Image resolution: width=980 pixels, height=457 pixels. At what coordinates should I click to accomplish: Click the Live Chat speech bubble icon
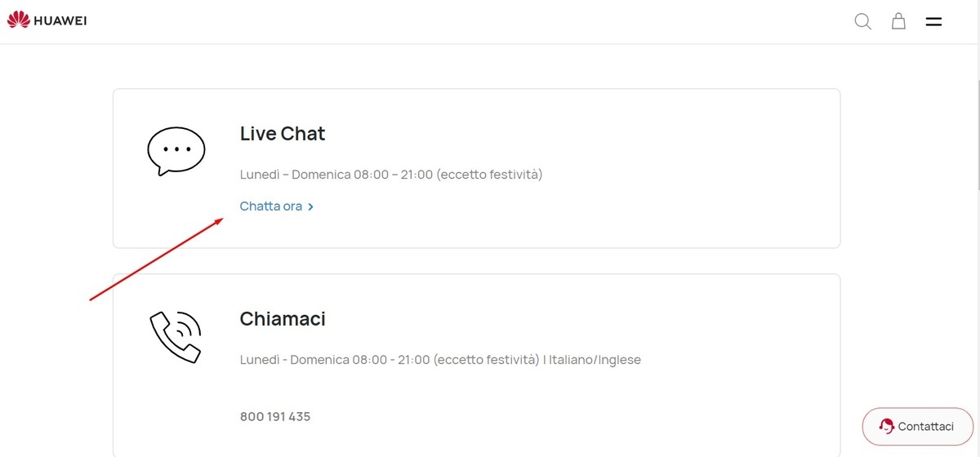(x=176, y=151)
